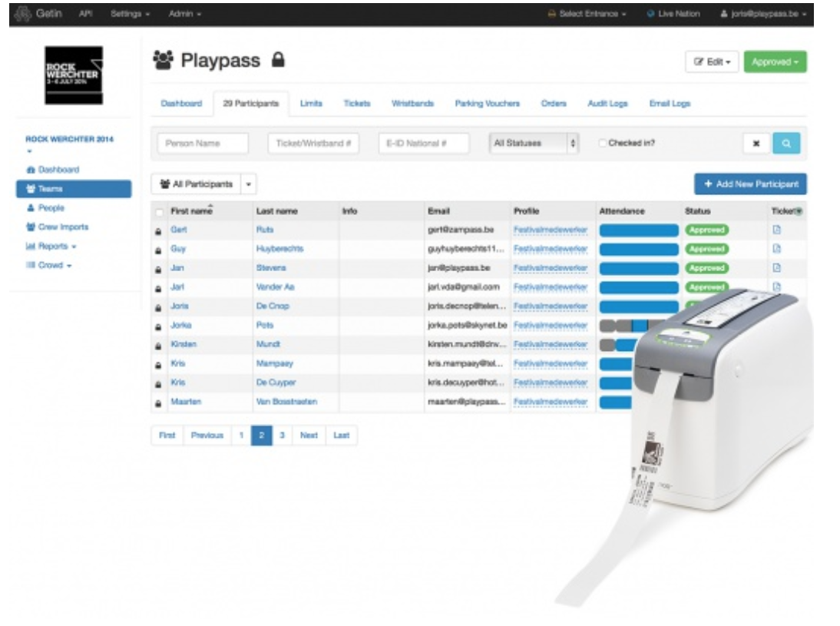Expand the All Participants caret dropdown
840x626 pixels.
249,184
